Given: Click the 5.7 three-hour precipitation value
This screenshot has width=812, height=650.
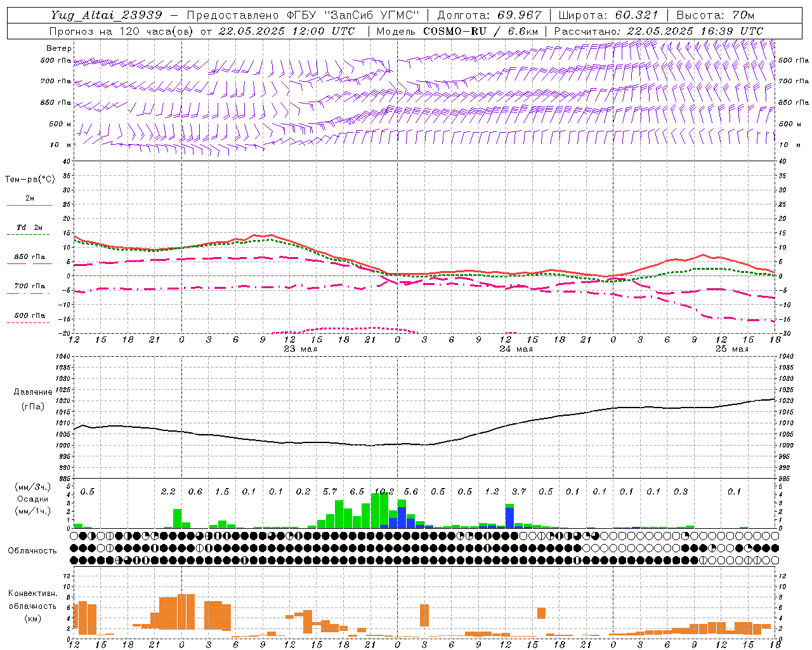Looking at the screenshot, I should tap(330, 492).
